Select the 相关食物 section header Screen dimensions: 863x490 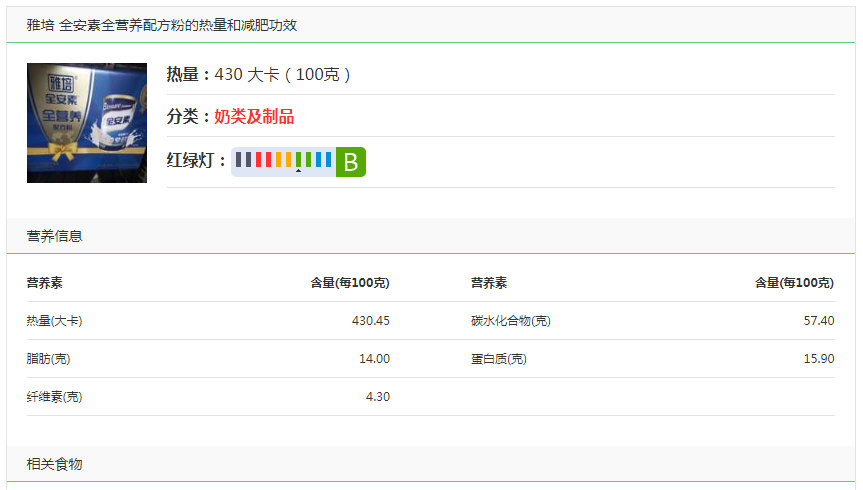coord(55,464)
